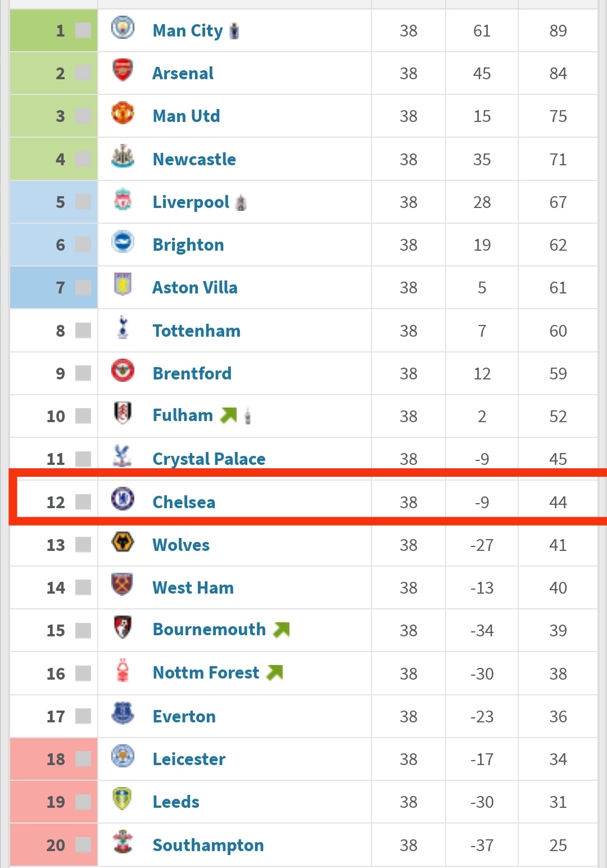Screen dimensions: 607x868
Task: Tick the grey box next to rank 8
Action: (x=83, y=331)
